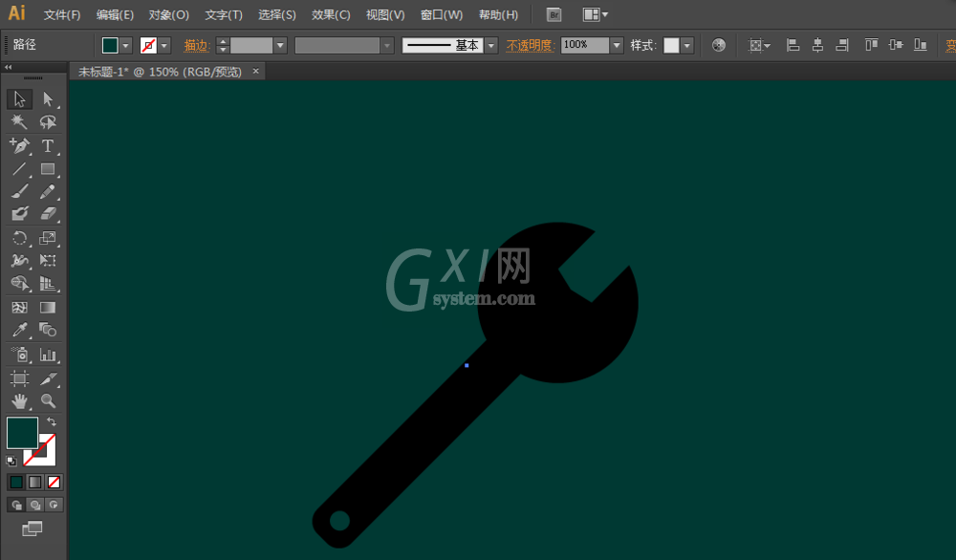Click vertical align bottom icon
Viewport: 956px width, 560px height.
(920, 45)
